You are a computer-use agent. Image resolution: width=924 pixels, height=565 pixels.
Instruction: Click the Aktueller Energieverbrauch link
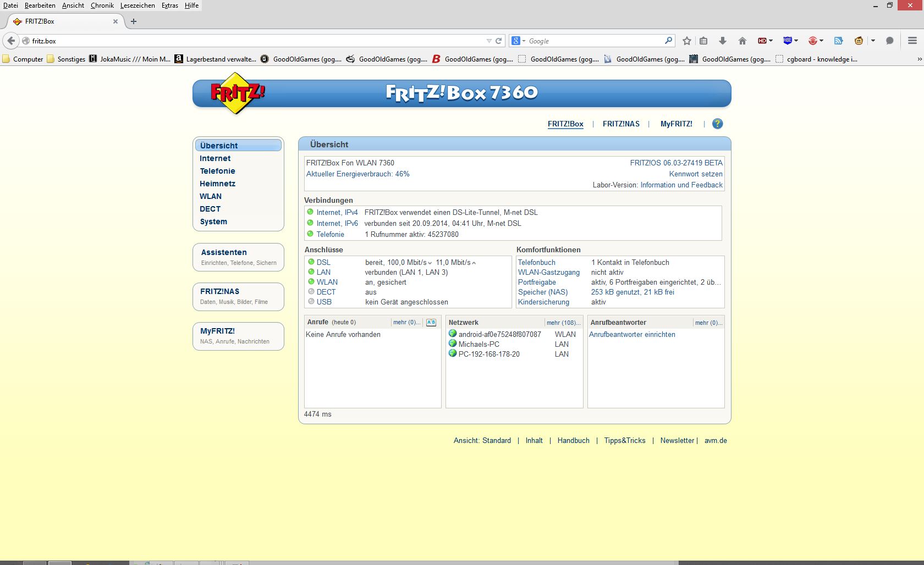click(x=358, y=174)
